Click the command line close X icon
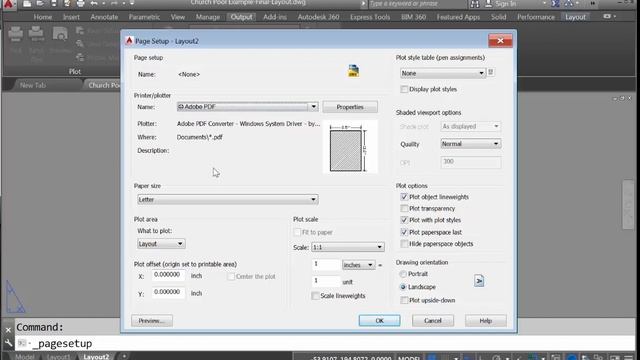The width and height of the screenshot is (640, 360). pos(8,329)
